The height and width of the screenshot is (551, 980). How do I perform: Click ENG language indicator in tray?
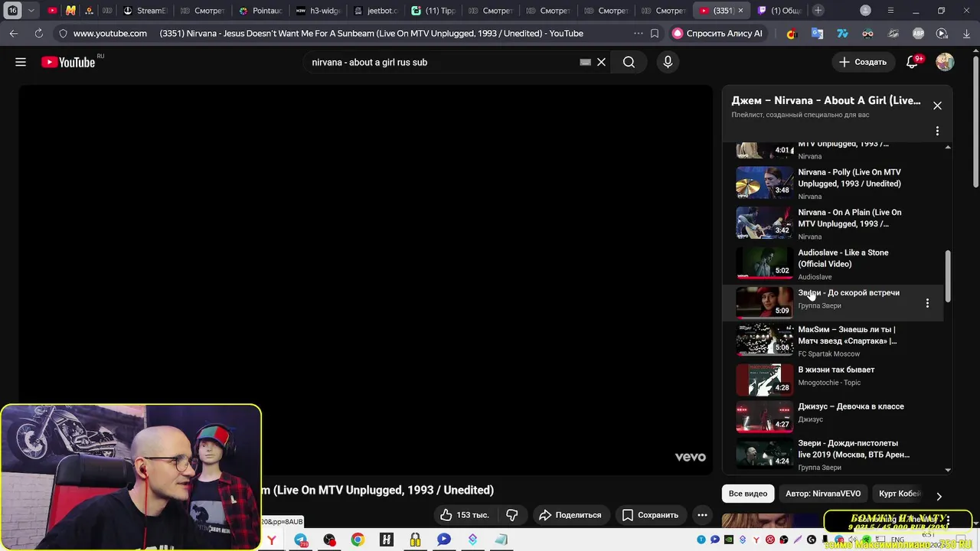[x=897, y=540]
